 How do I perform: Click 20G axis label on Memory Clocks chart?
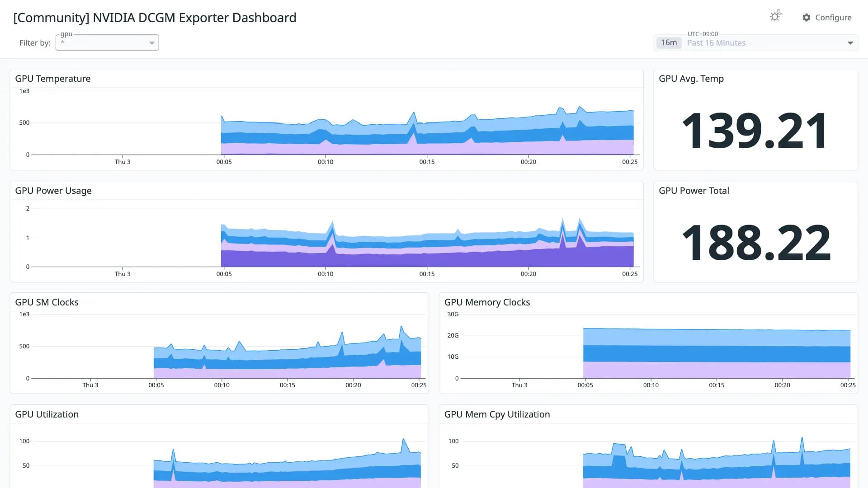pyautogui.click(x=453, y=335)
